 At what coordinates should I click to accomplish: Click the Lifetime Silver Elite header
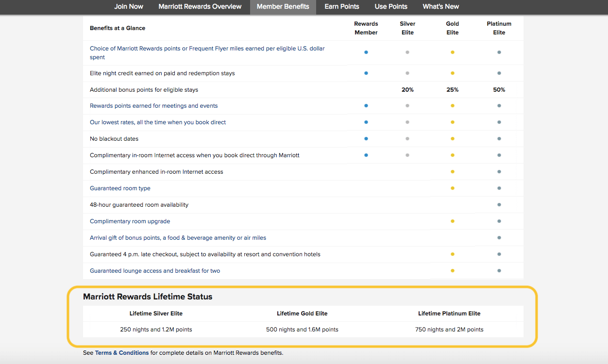[x=156, y=314]
